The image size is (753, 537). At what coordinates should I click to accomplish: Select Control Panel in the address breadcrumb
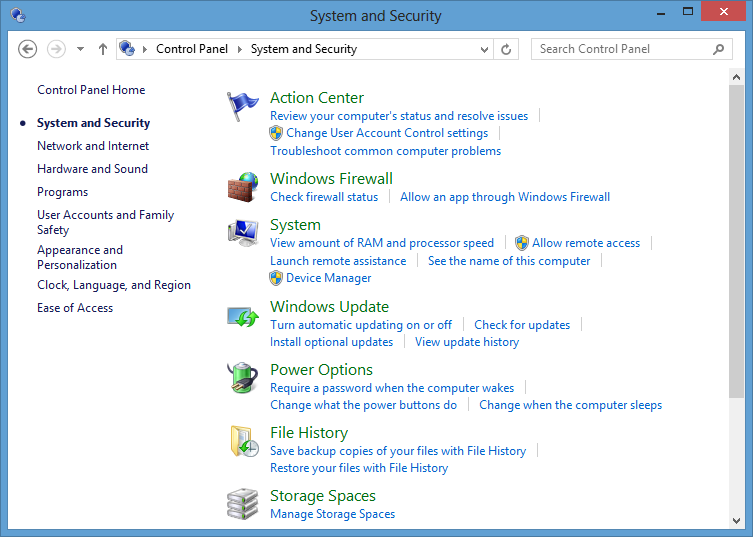192,49
